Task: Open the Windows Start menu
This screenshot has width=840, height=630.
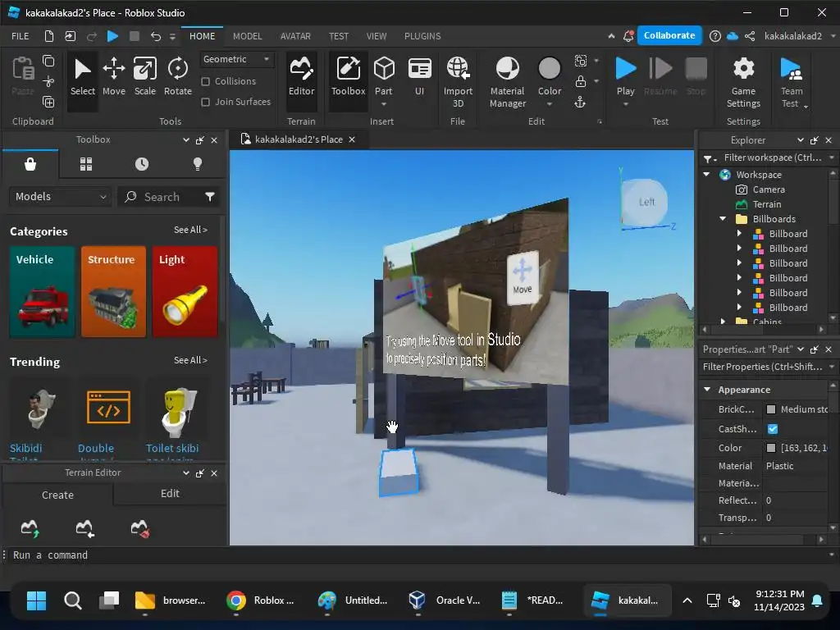Action: click(x=36, y=600)
